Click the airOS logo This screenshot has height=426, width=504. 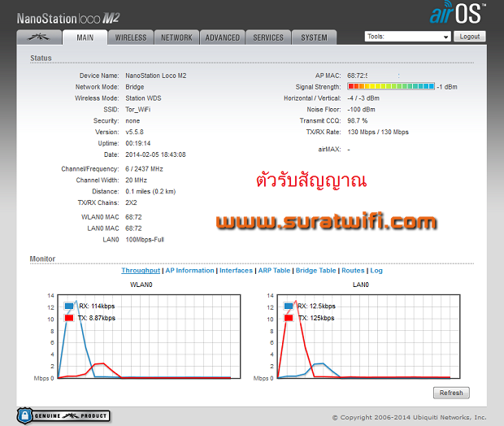click(x=458, y=13)
